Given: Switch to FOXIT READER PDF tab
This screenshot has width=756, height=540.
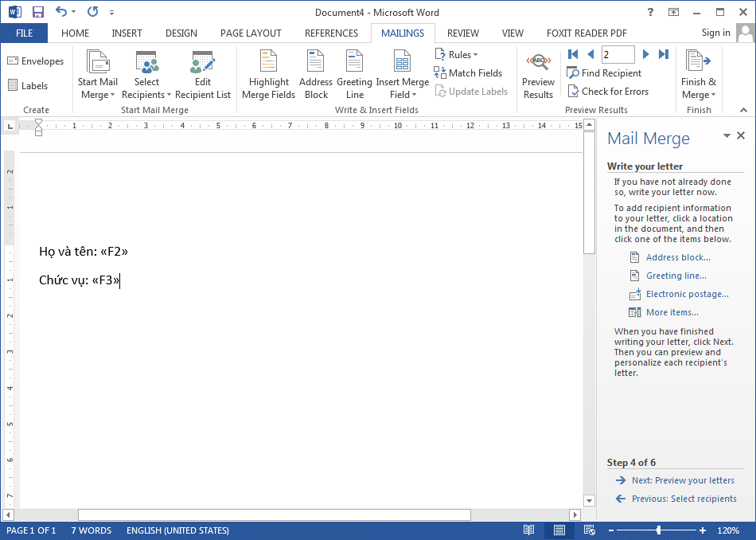Looking at the screenshot, I should pos(586,33).
